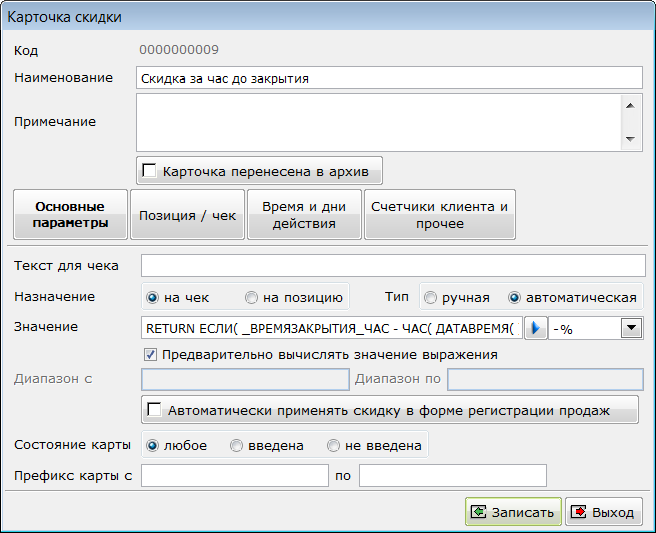The image size is (656, 533).
Task: Focus the Текст для чека field
Action: (x=393, y=265)
